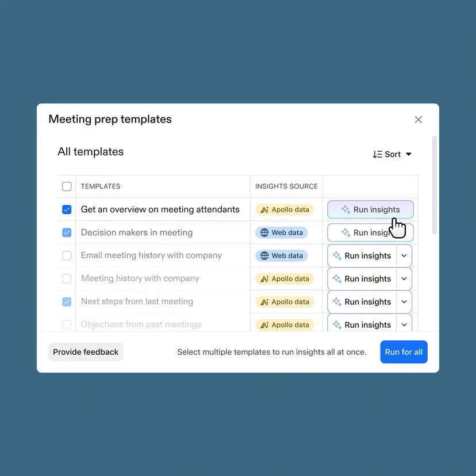Click Apollo data icon for Meeting history row
The image size is (476, 476).
click(264, 279)
